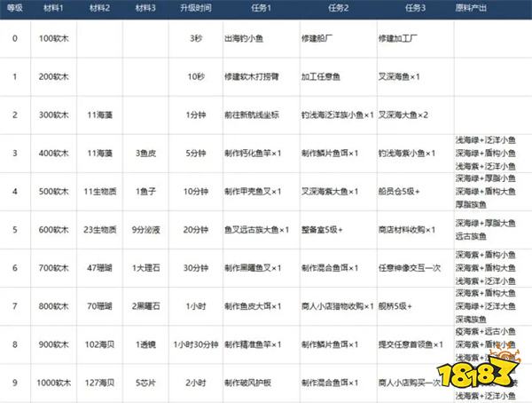The height and width of the screenshot is (403, 532).
Task: Select the '任务1' column header
Action: coord(262,8)
